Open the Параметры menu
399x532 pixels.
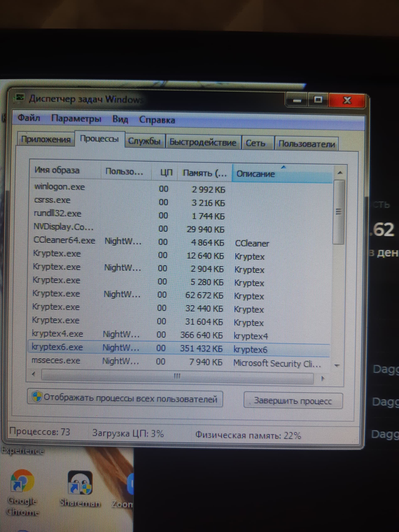coord(76,119)
